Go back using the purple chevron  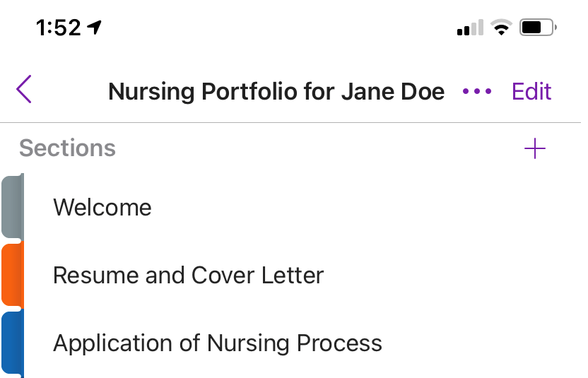(23, 89)
